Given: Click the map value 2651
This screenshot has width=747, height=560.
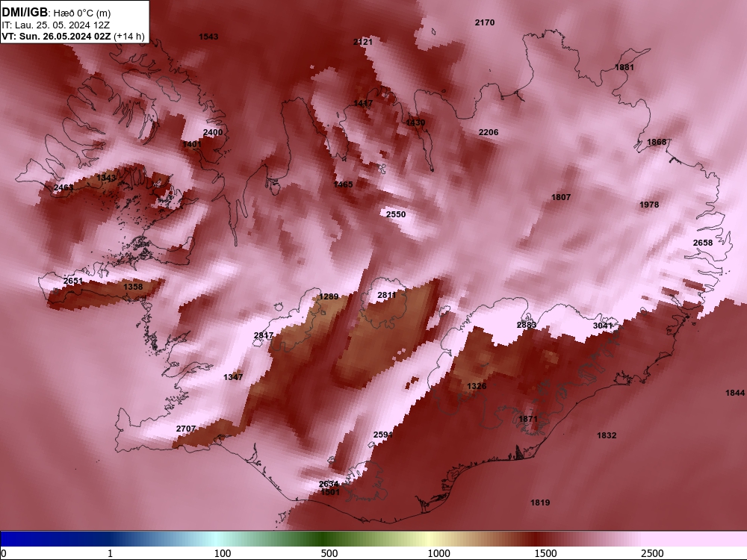Looking at the screenshot, I should [x=73, y=281].
